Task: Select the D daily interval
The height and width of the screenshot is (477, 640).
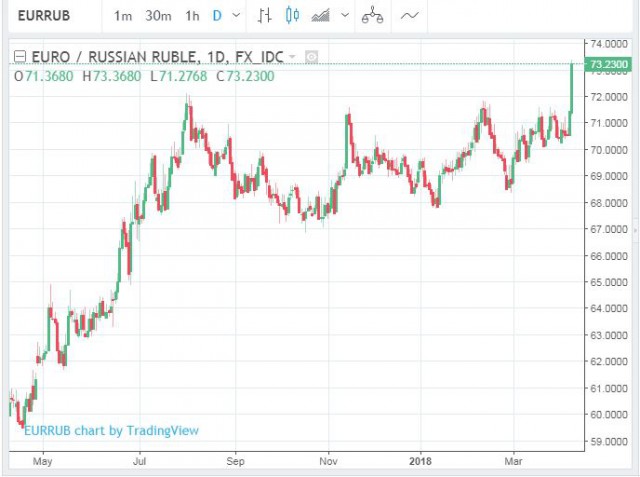Action: point(217,16)
